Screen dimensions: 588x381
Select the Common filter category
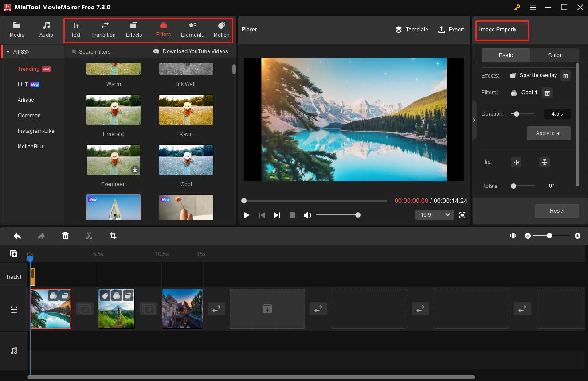pos(29,116)
